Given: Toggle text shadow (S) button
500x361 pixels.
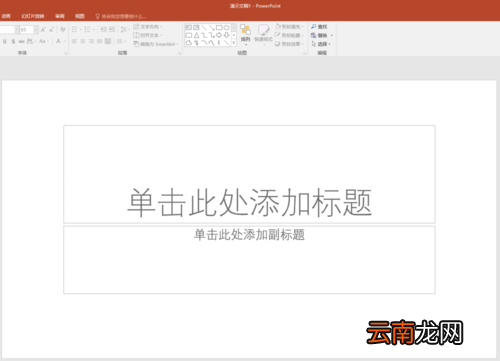Looking at the screenshot, I should click(x=13, y=41).
